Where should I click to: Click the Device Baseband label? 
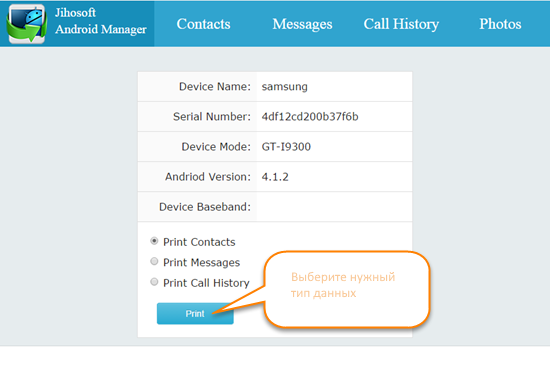tap(205, 207)
